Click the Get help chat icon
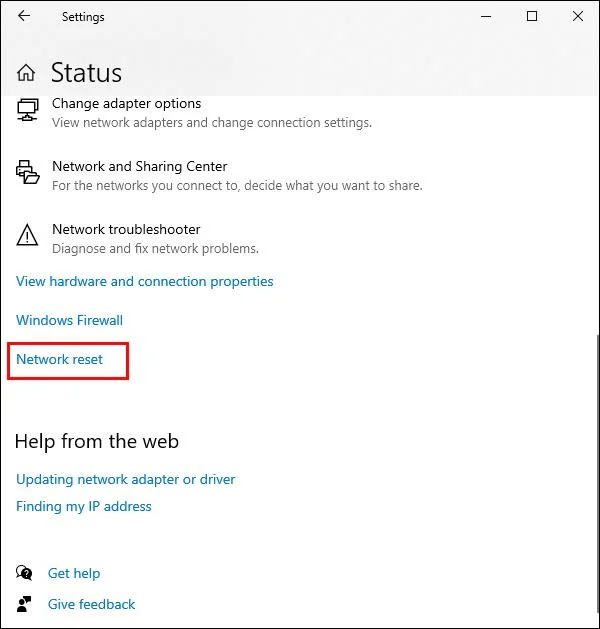 click(25, 573)
